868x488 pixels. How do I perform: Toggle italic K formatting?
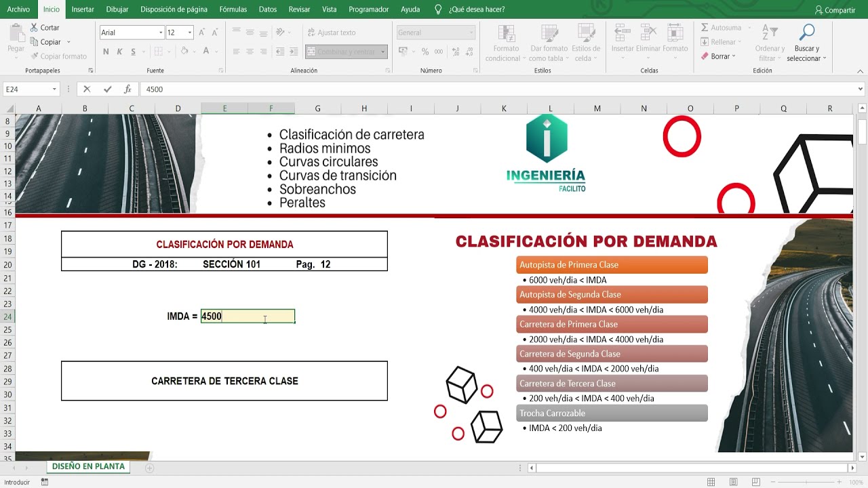(119, 52)
